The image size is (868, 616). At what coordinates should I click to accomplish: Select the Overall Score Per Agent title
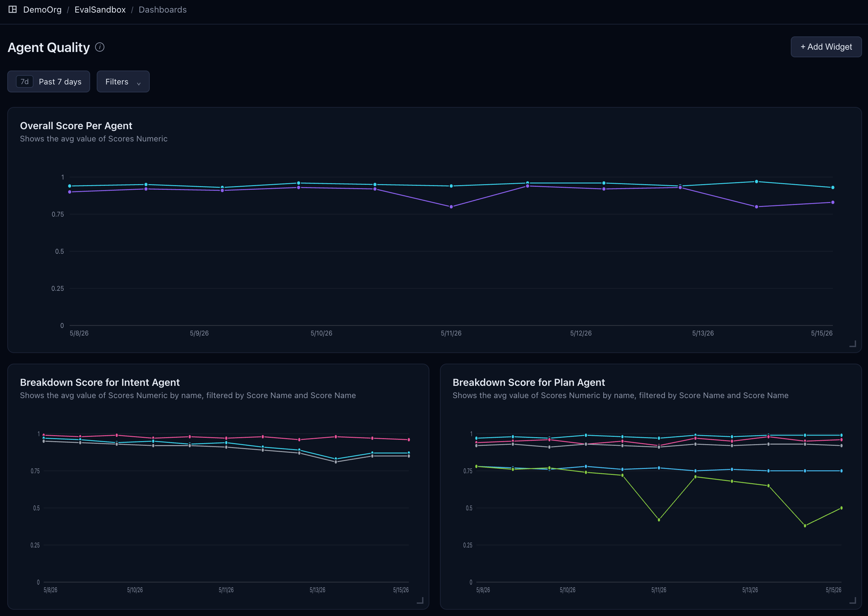click(76, 126)
